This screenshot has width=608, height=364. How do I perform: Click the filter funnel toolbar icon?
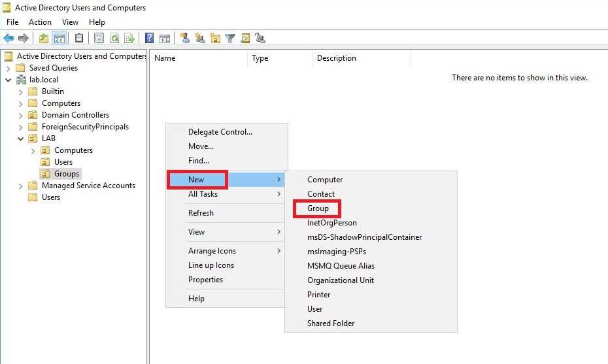point(230,38)
